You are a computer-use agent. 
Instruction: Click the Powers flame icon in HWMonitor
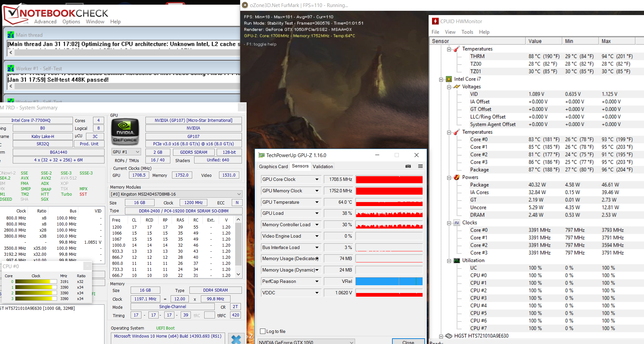click(x=457, y=177)
